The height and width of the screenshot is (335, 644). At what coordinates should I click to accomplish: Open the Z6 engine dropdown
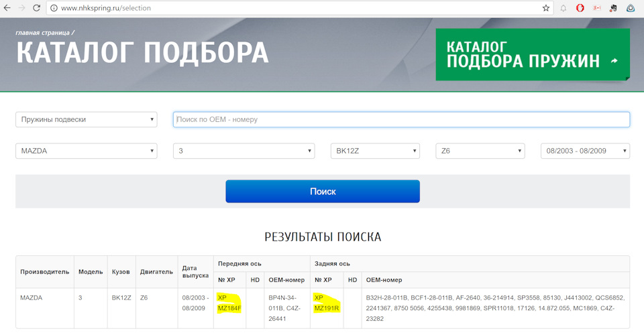480,151
